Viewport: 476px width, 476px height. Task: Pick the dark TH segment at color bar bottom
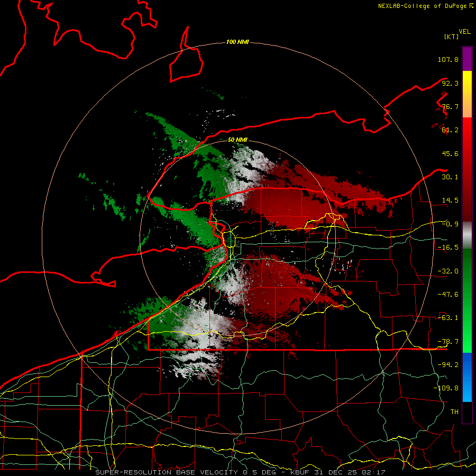[x=467, y=413]
